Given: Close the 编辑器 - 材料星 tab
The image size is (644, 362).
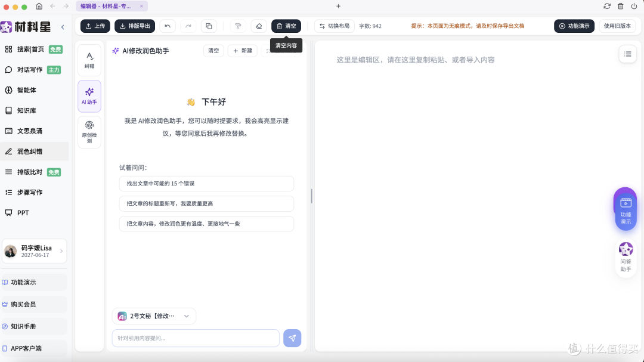Looking at the screenshot, I should coord(141,6).
